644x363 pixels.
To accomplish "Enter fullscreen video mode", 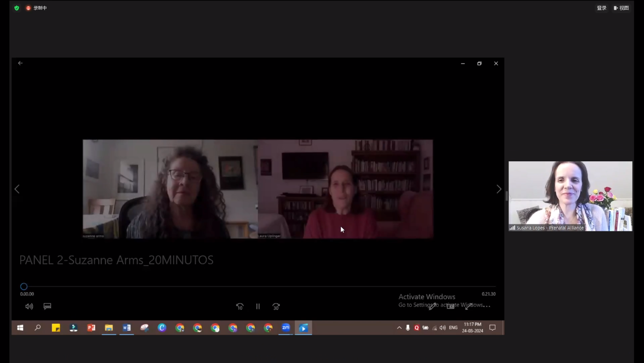I will [468, 306].
